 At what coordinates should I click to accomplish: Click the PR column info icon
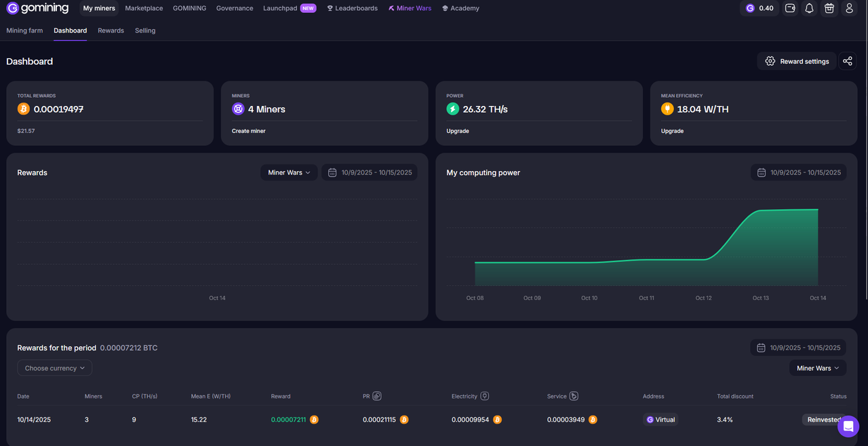[x=377, y=396]
